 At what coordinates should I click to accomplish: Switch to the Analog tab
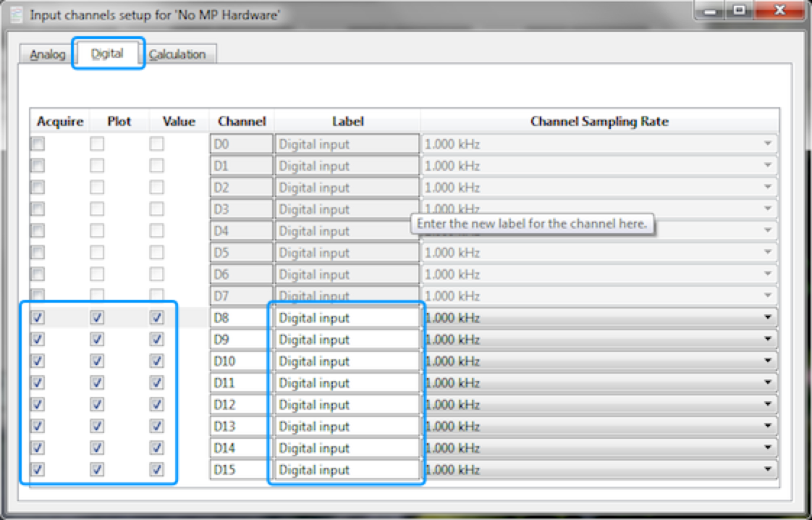pyautogui.click(x=48, y=55)
